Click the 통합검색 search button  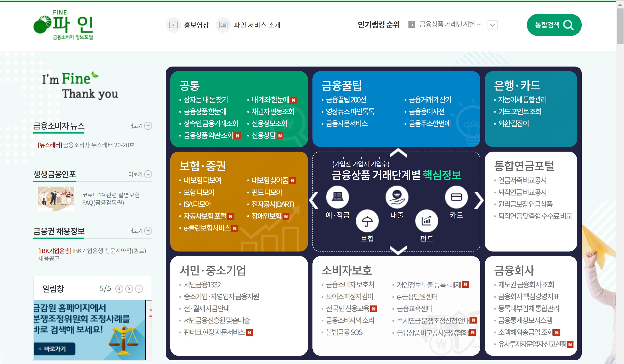(554, 25)
